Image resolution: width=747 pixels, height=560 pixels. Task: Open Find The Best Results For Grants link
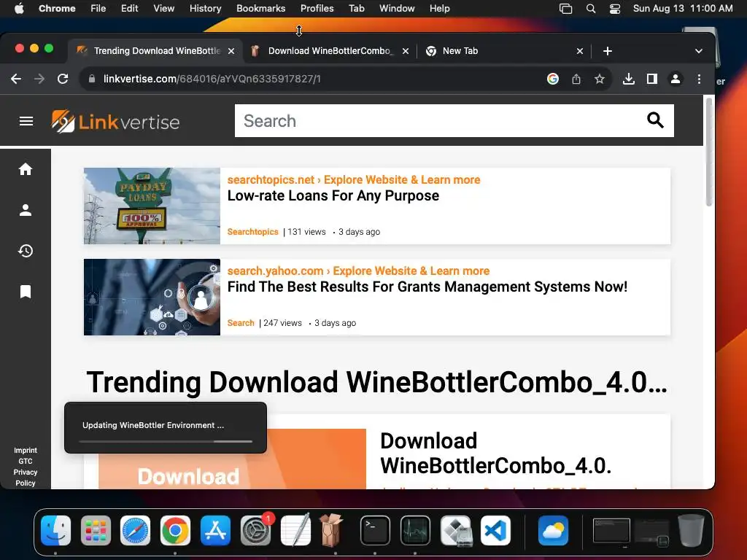pos(427,287)
